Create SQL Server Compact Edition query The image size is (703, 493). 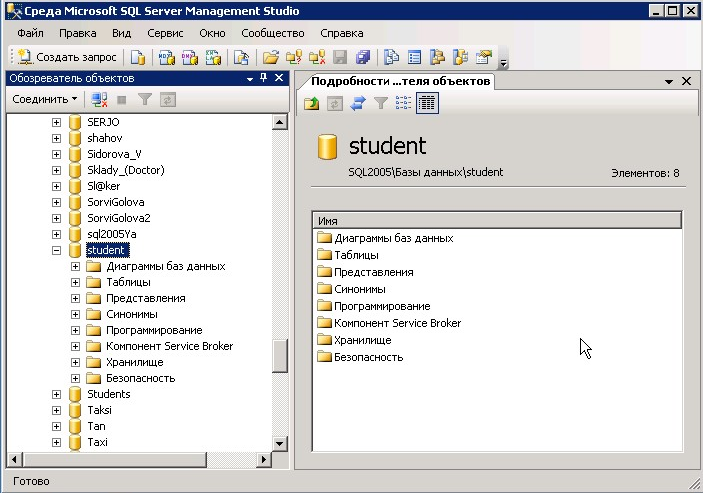[x=241, y=57]
